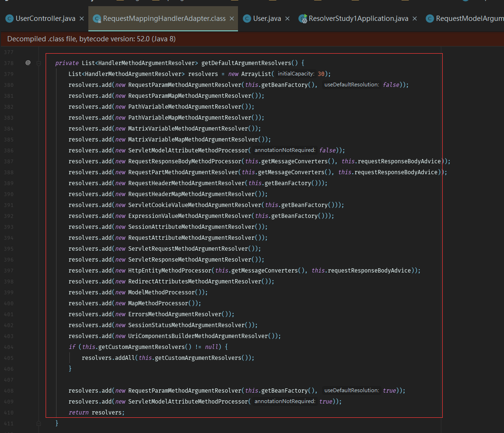Click RequestHeaderMapMethodArgumentResolver on line 390
504x433 pixels.
[x=191, y=194]
